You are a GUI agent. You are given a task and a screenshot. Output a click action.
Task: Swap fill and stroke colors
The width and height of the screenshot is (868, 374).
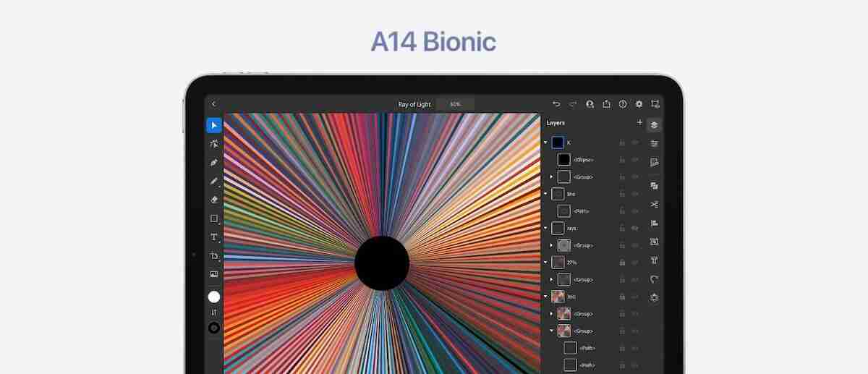pyautogui.click(x=214, y=313)
